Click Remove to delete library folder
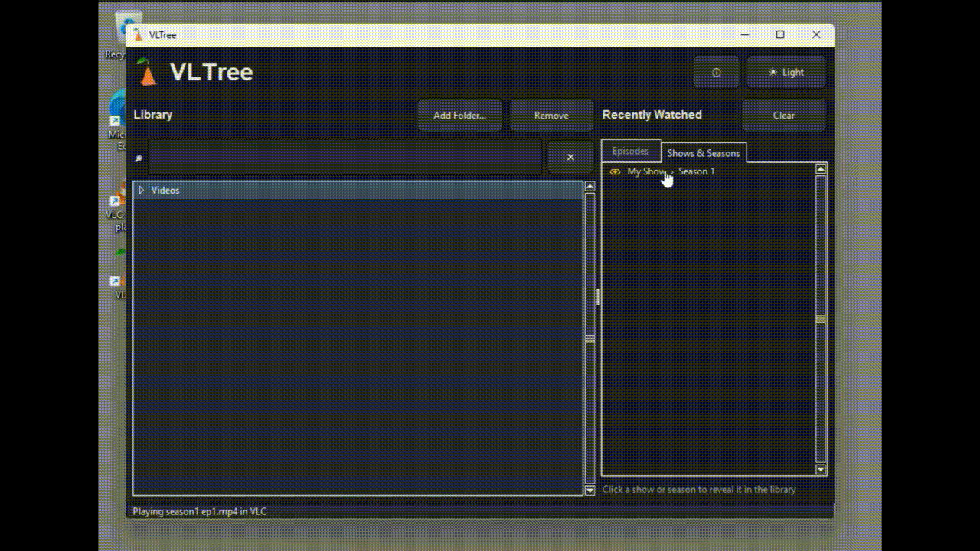The height and width of the screenshot is (551, 980). point(551,116)
